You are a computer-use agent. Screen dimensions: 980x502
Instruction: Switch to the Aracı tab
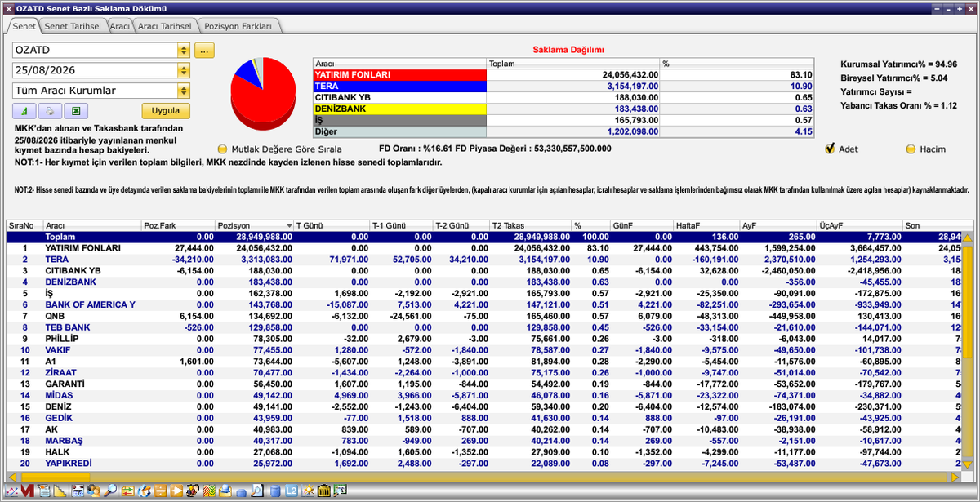(120, 26)
